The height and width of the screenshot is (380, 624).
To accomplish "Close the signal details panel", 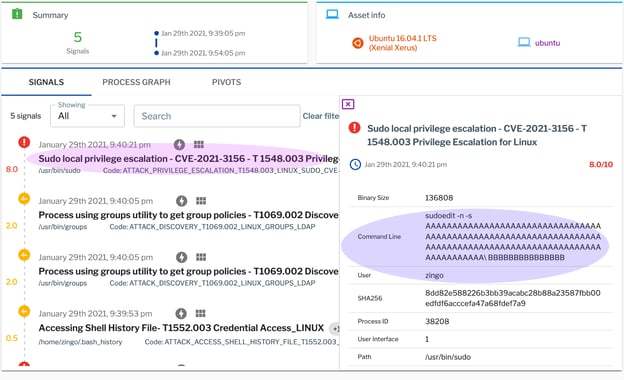I will 348,104.
